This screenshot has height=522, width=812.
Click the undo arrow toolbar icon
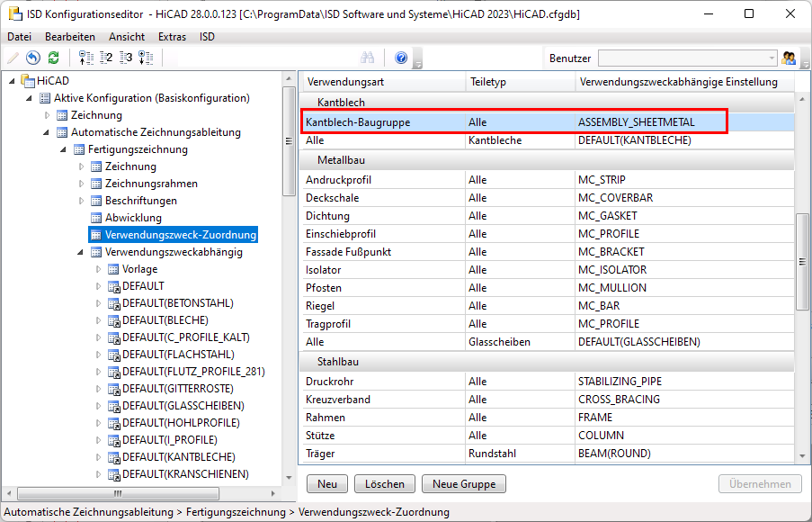coord(33,58)
